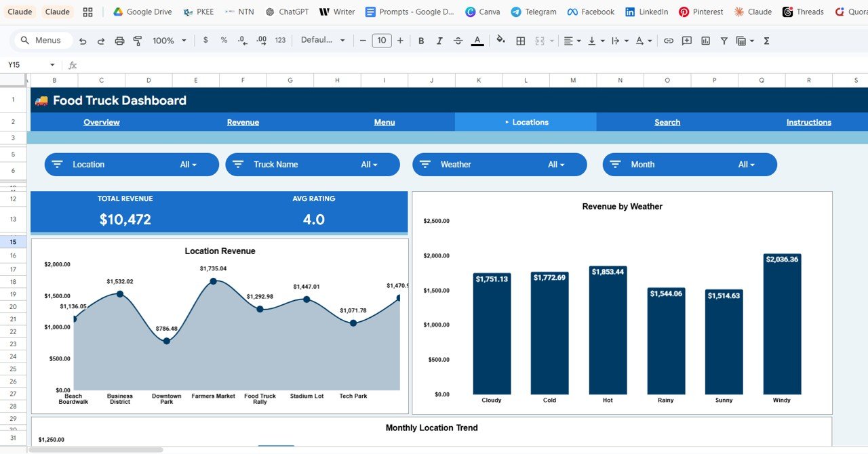Screen dimensions: 868x454
Task: Insert a link with the link icon
Action: coord(669,41)
